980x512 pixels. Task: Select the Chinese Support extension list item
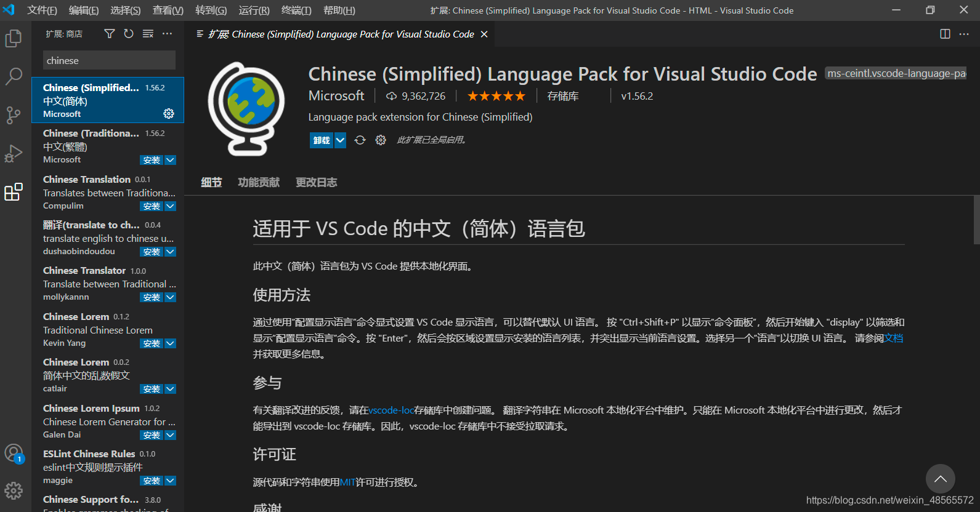coord(108,502)
